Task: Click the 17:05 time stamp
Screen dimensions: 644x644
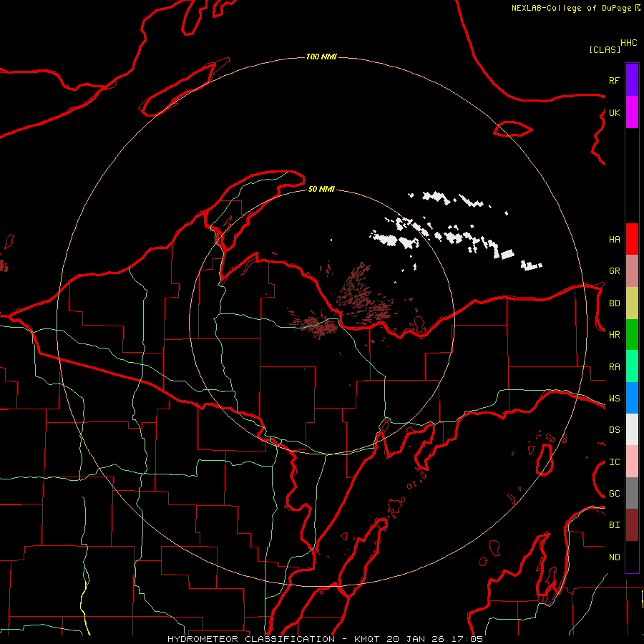Action: pos(467,639)
